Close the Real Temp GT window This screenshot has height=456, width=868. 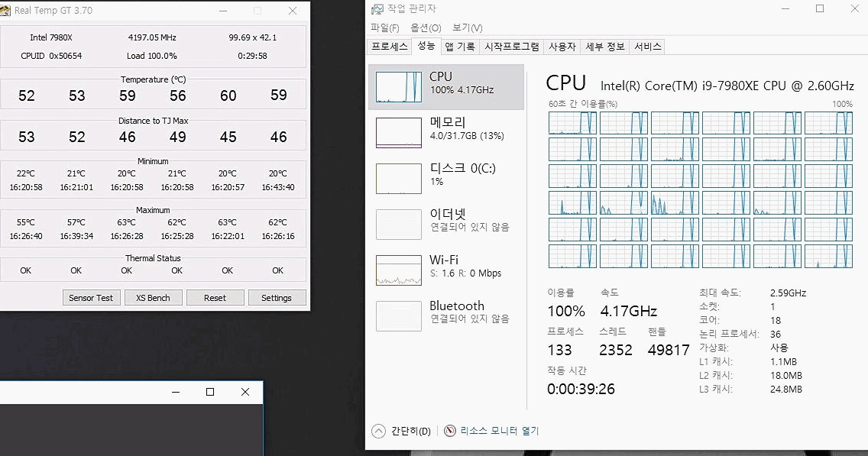coord(293,11)
